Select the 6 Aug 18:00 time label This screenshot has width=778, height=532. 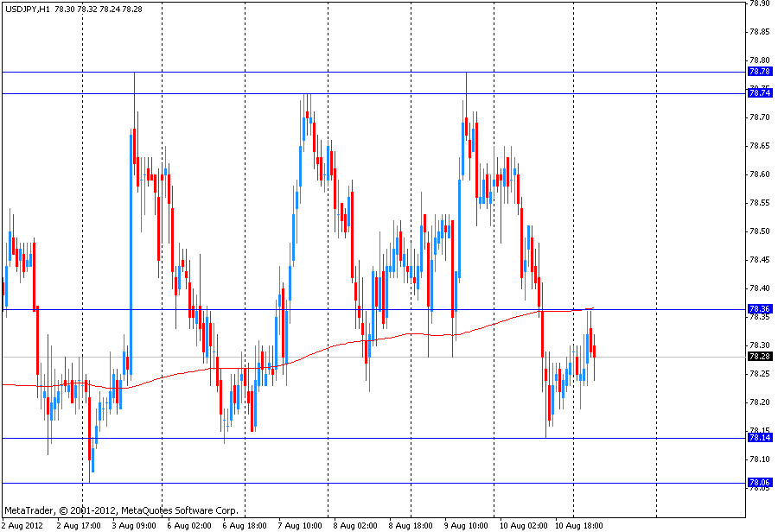[243, 525]
